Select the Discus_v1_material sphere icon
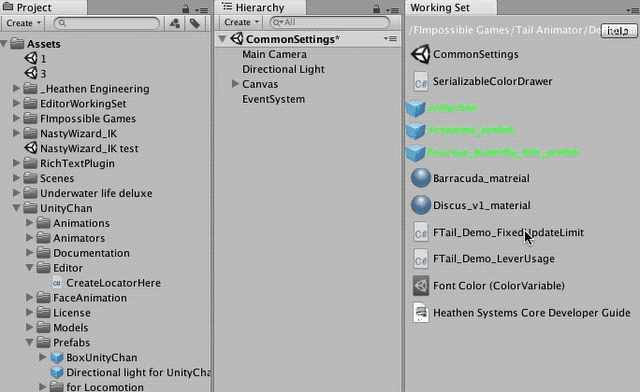Screen dimensions: 640x392 [420, 205]
